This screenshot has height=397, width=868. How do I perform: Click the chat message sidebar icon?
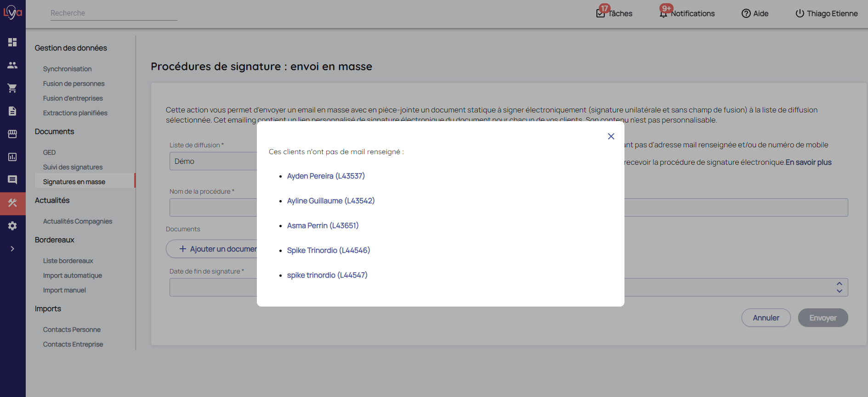[x=12, y=180]
